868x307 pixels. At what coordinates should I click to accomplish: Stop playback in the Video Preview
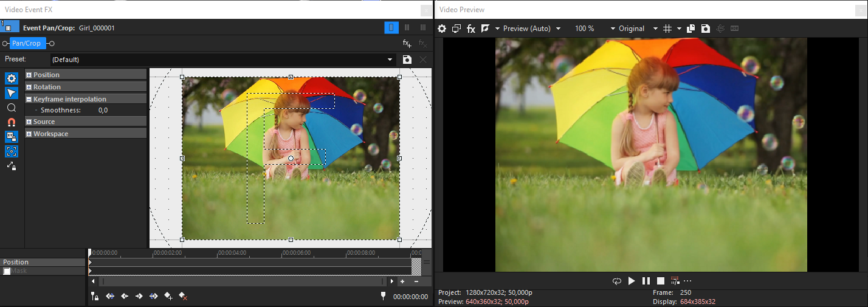(x=661, y=281)
